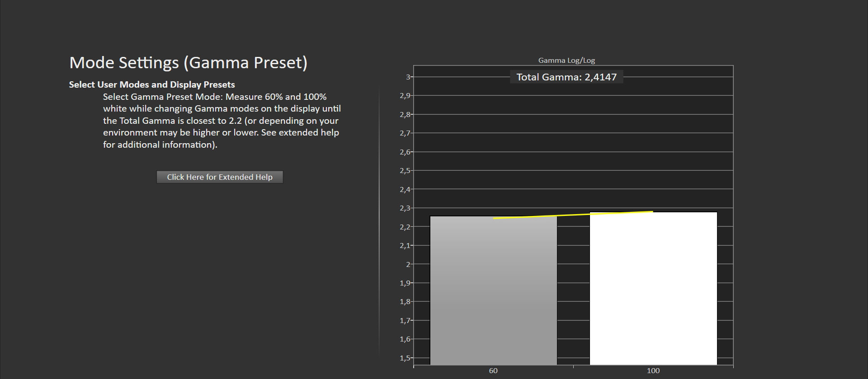Click the '2,7' y-axis tick label
This screenshot has width=868, height=379.
(x=405, y=133)
